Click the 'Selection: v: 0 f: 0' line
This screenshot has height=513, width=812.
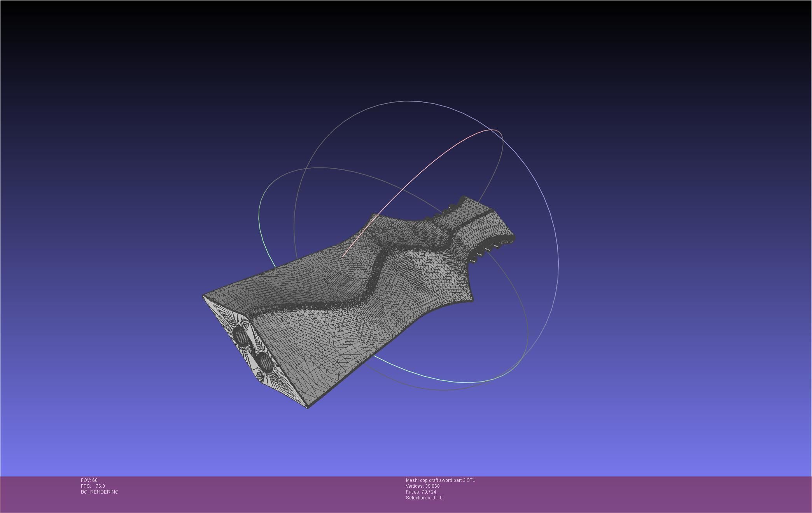424,498
